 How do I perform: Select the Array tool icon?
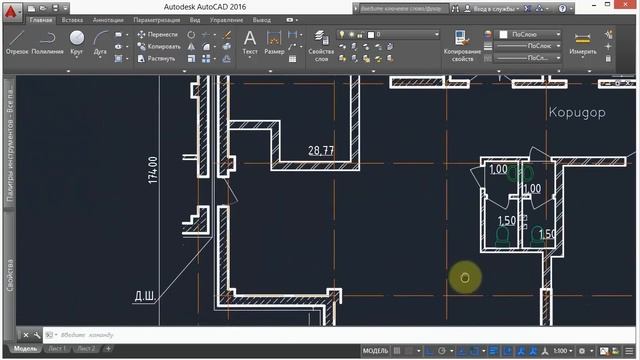tap(206, 59)
